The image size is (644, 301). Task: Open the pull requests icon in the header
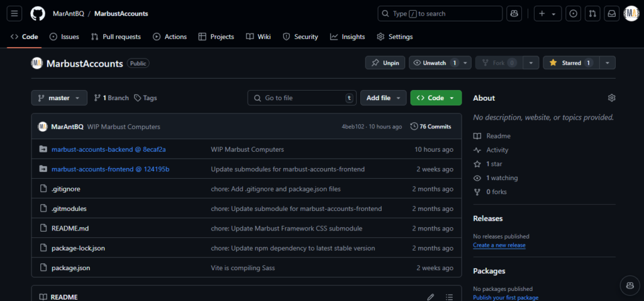point(592,14)
